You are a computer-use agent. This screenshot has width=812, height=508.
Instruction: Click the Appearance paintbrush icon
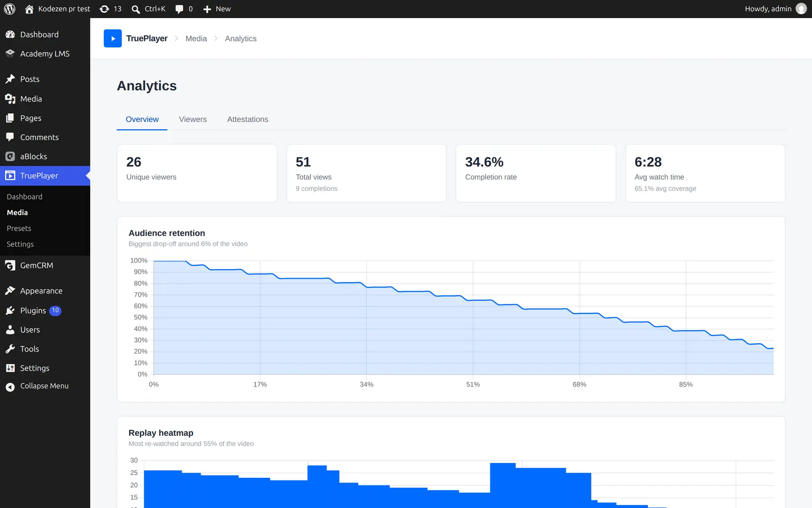click(x=10, y=291)
